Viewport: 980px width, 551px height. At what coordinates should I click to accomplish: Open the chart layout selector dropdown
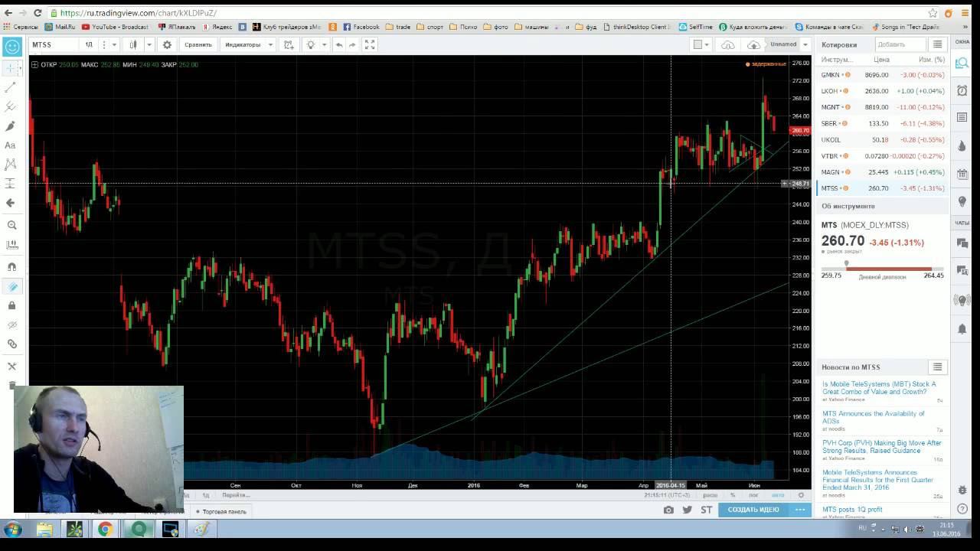(701, 44)
